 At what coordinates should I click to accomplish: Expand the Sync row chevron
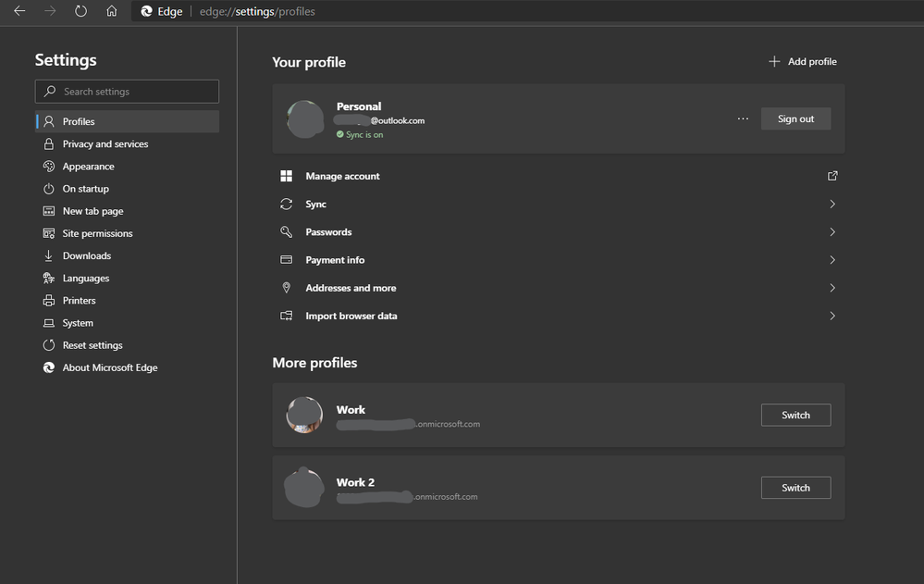click(x=832, y=204)
